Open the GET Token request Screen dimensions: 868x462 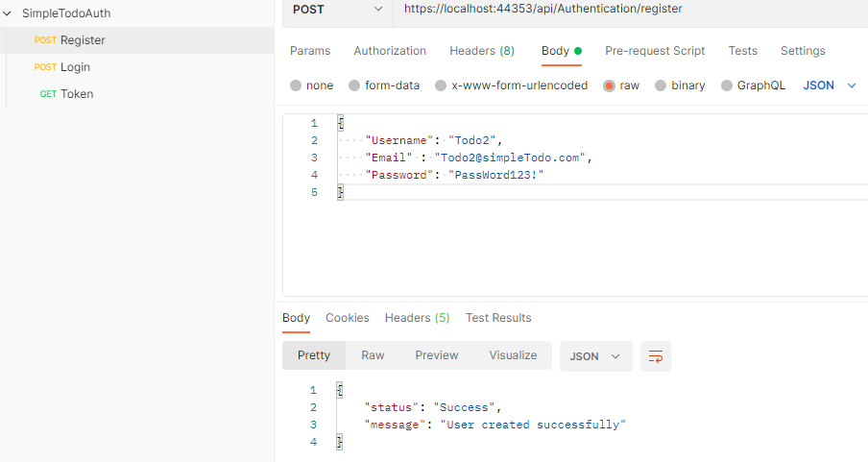pos(136,94)
